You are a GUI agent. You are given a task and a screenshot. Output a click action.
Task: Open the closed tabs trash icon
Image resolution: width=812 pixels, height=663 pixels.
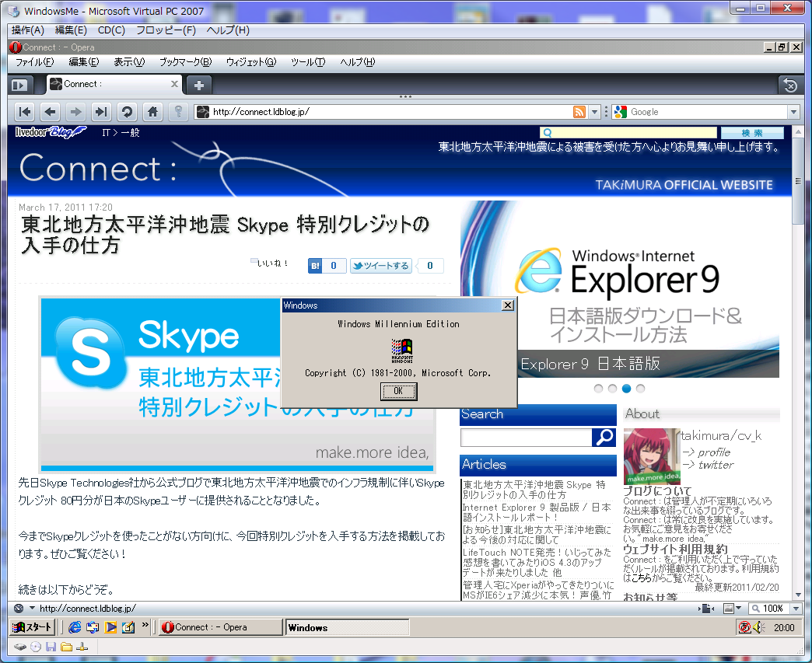tap(789, 85)
